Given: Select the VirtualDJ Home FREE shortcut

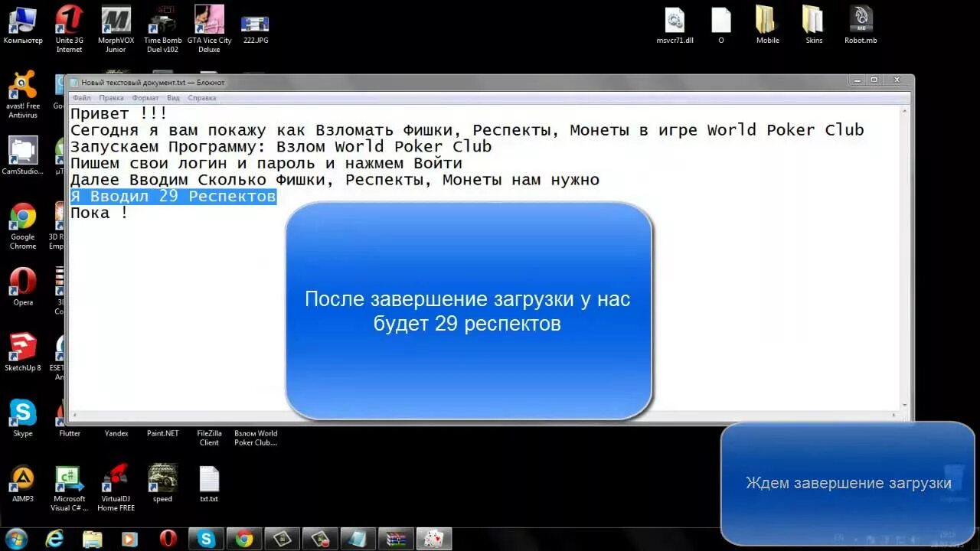Looking at the screenshot, I should click(x=116, y=488).
